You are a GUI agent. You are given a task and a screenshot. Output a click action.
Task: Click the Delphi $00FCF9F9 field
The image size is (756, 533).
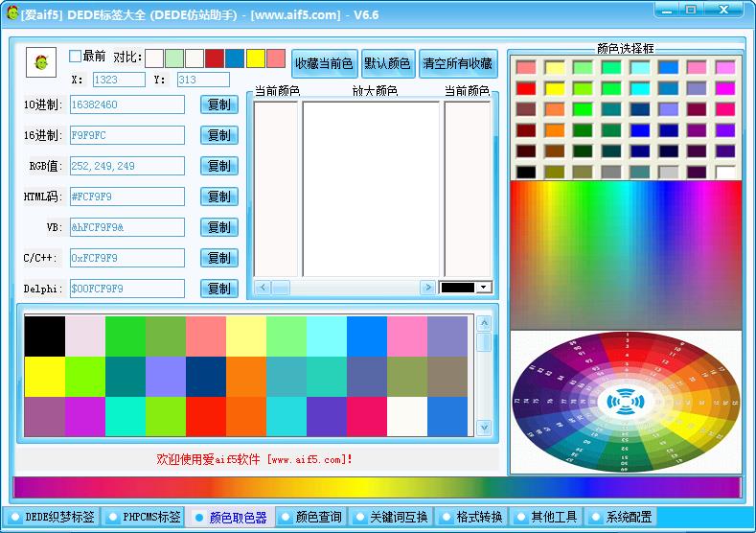(127, 289)
